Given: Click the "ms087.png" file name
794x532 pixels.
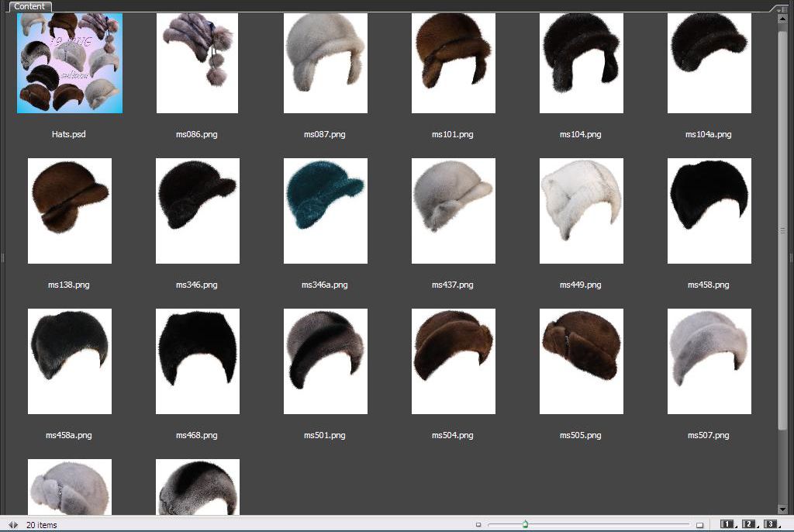Looking at the screenshot, I should (x=325, y=134).
